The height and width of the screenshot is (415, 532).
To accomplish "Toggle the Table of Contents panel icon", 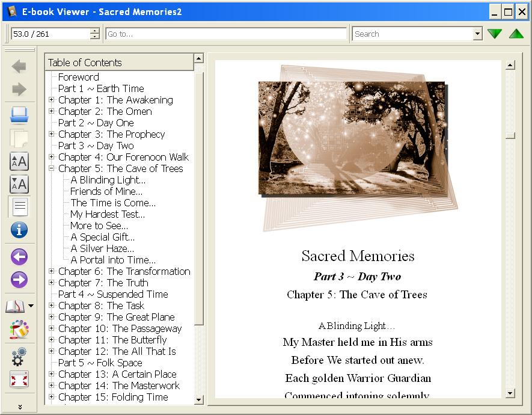I will click(20, 207).
